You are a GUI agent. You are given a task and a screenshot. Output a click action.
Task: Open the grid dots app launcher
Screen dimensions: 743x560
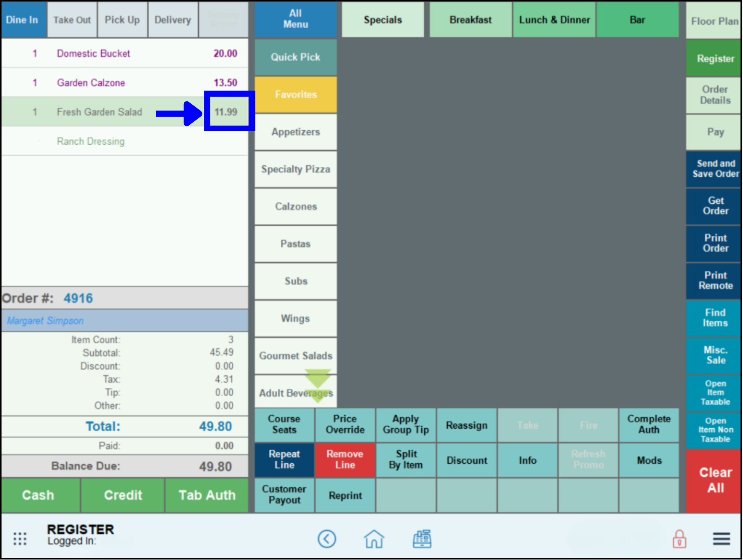[20, 539]
